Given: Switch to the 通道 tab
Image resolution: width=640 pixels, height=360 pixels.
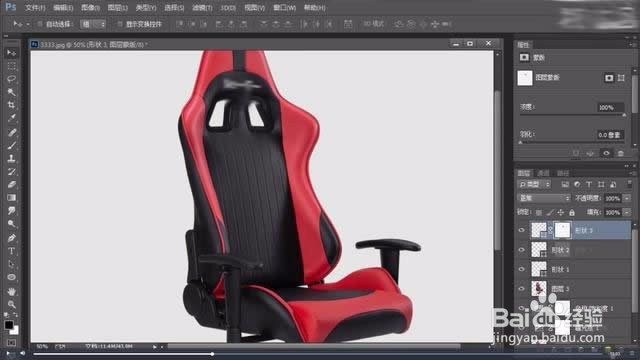Looking at the screenshot, I should pos(543,173).
